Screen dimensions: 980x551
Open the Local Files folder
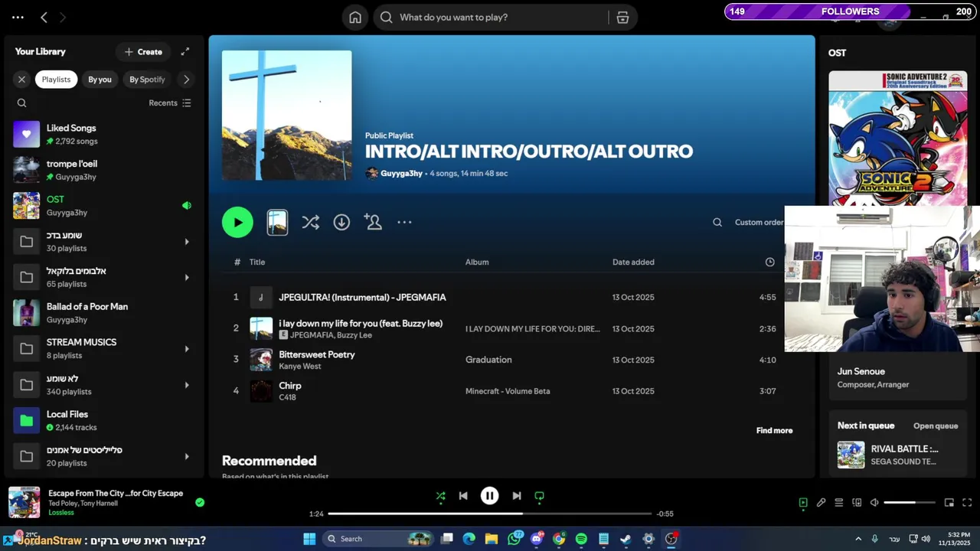pos(103,420)
